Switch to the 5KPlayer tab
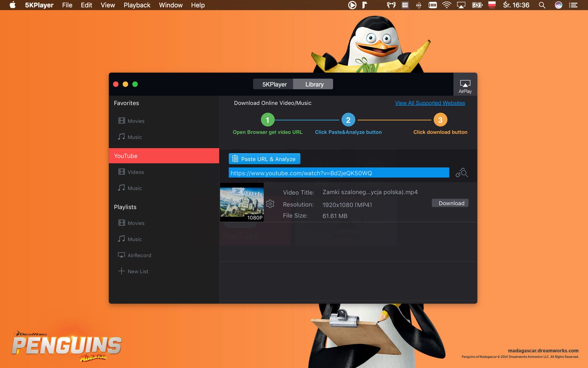Image resolution: width=588 pixels, height=368 pixels. click(273, 84)
